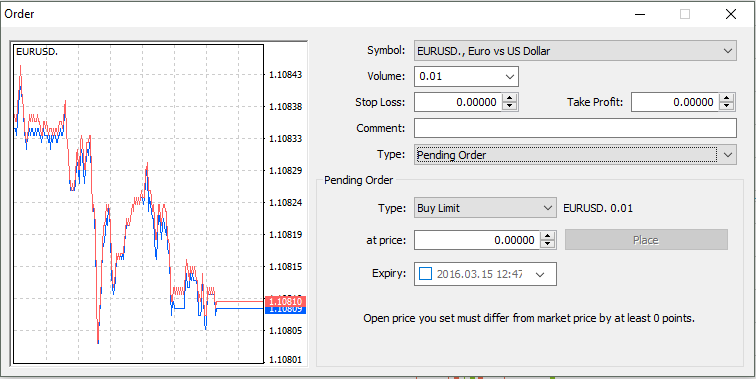The image size is (756, 379).
Task: Click the Stop Loss value field
Action: (458, 102)
